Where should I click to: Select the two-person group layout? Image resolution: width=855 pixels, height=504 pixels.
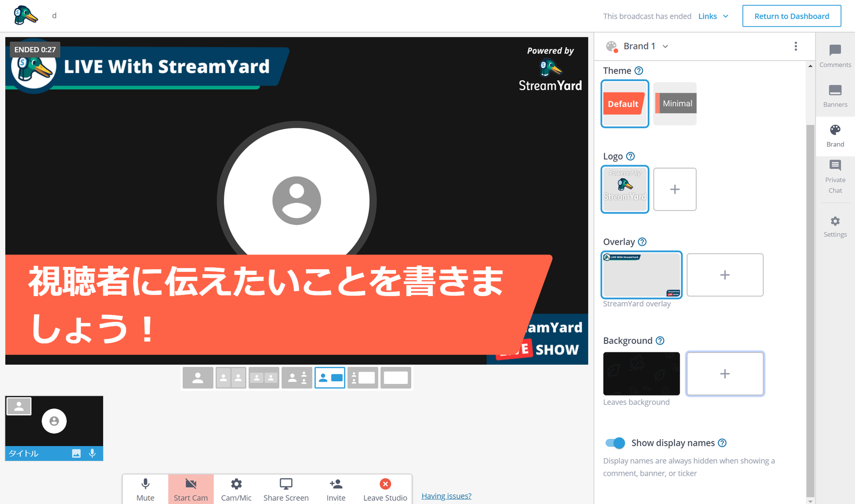(264, 378)
